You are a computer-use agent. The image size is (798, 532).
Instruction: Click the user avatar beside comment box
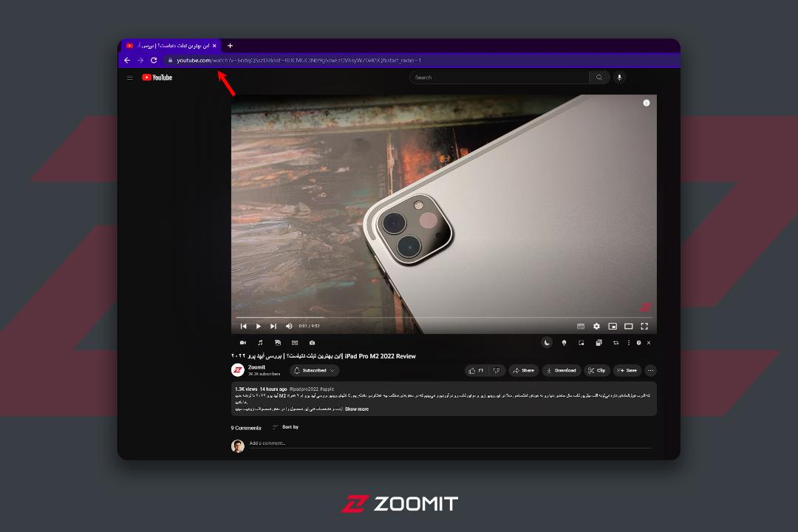(x=238, y=446)
